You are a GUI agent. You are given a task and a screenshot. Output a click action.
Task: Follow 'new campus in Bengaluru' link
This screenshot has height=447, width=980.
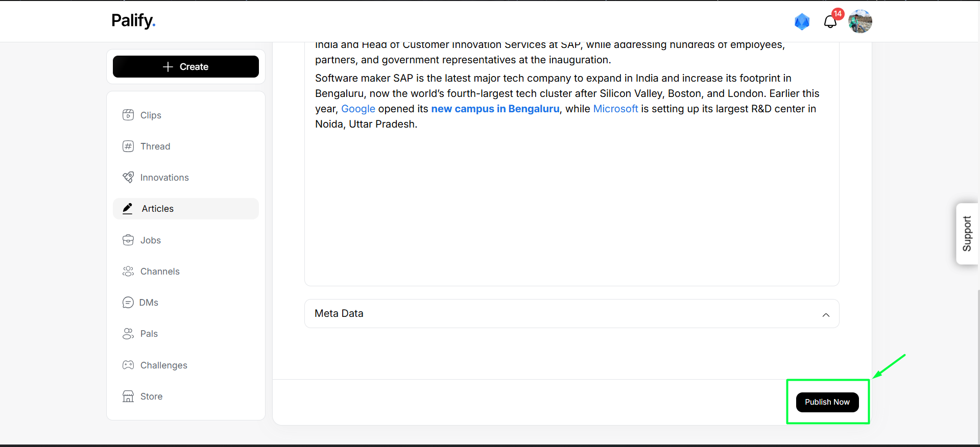point(495,109)
